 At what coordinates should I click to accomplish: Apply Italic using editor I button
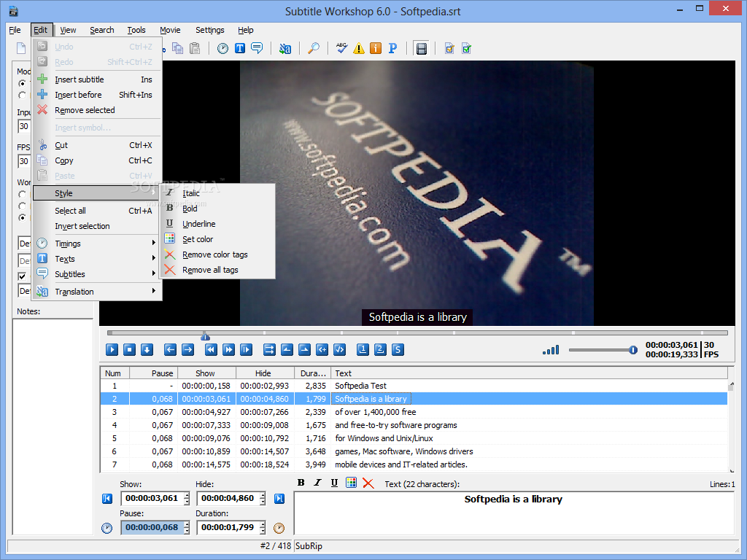(x=318, y=483)
